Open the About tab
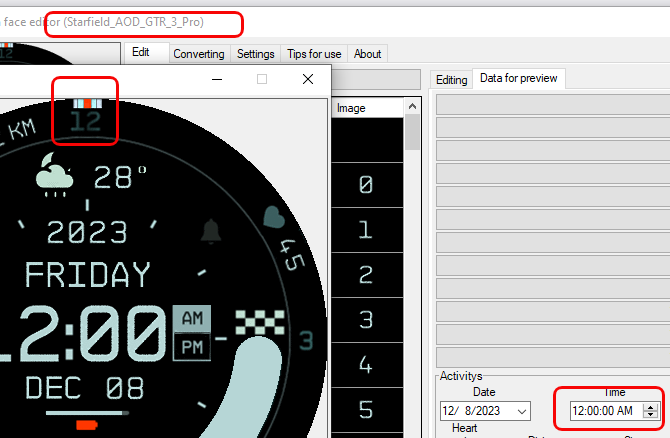 click(367, 54)
